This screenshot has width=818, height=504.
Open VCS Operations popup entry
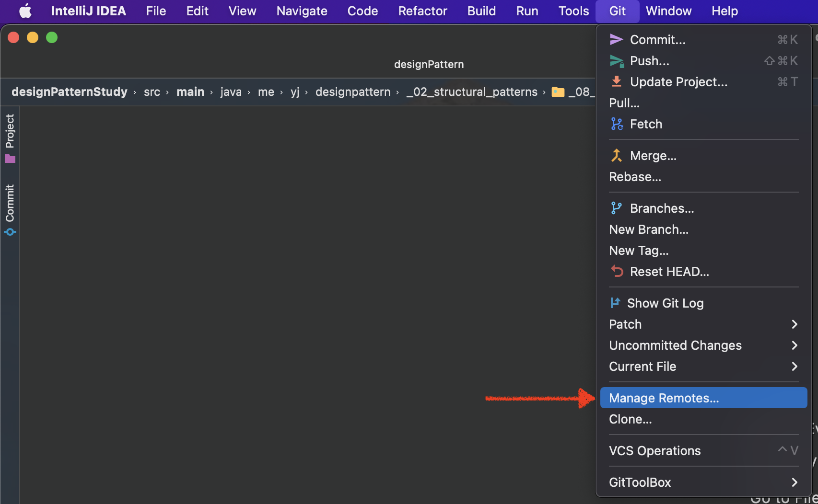pos(703,451)
